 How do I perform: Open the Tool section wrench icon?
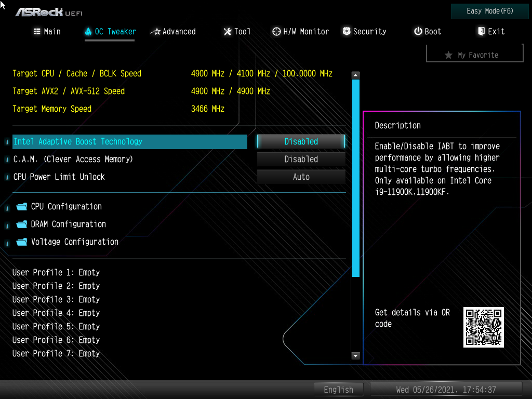(x=227, y=32)
